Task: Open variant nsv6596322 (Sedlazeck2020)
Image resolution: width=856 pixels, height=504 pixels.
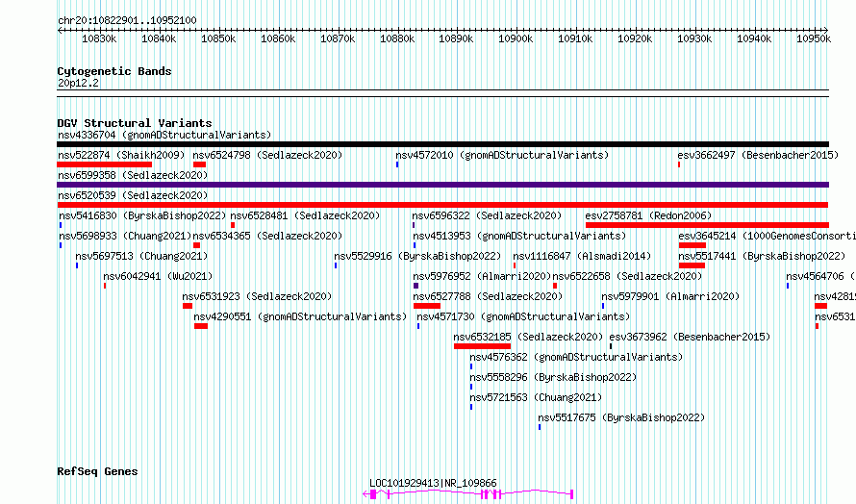Action: point(487,215)
